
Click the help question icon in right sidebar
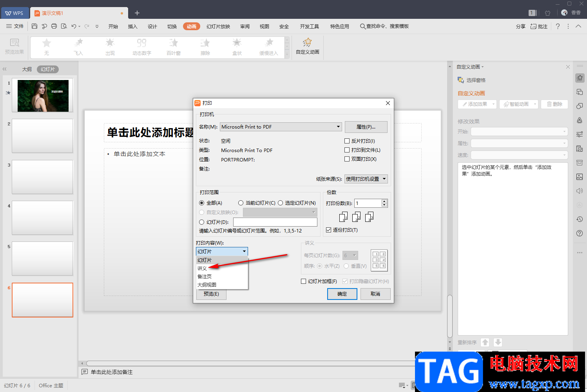click(x=580, y=233)
